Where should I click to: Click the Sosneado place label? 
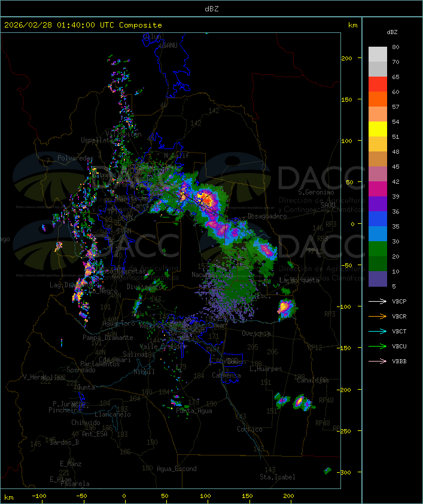[81, 370]
